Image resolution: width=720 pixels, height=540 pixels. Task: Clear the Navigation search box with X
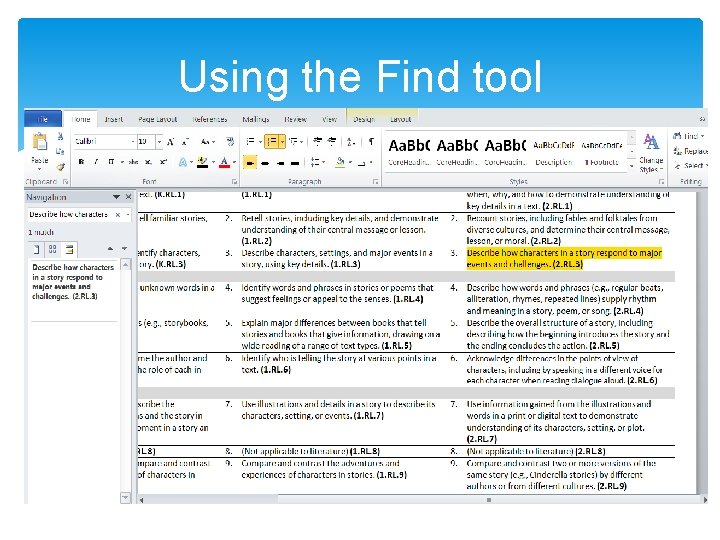click(118, 214)
